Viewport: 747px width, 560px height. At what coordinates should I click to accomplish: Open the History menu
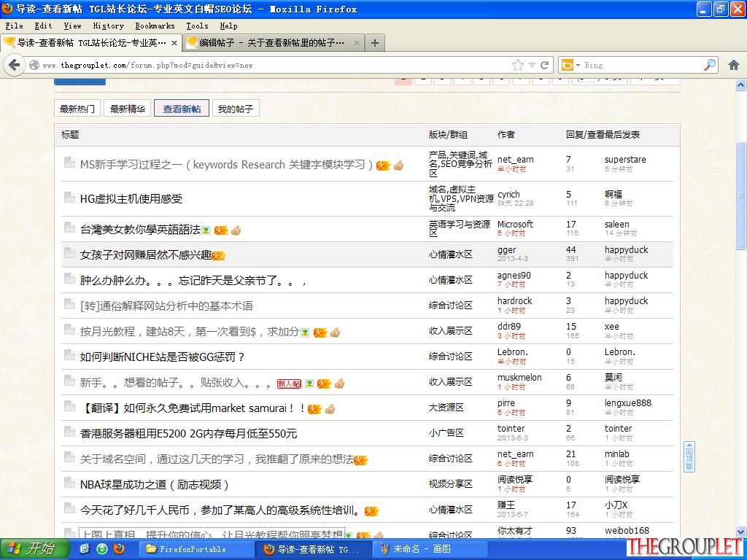click(x=109, y=26)
